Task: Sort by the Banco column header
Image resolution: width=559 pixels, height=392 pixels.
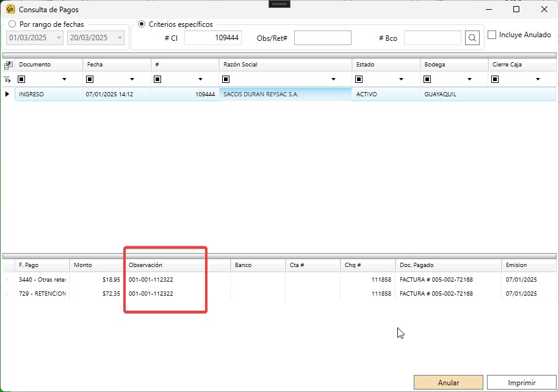Action: [258, 265]
